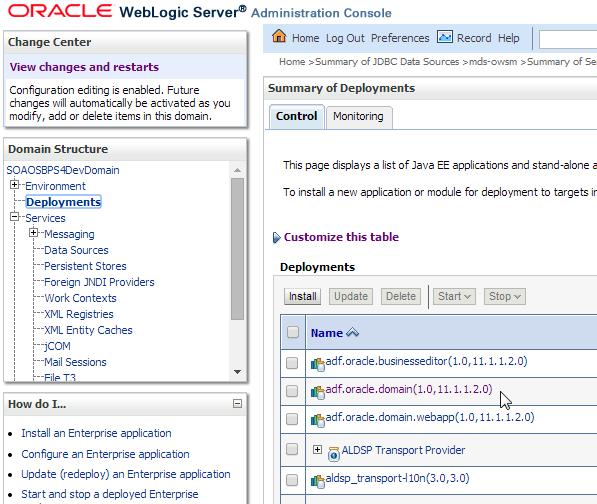
Task: Click Domain Structure scrollbar up arrow
Action: pyautogui.click(x=237, y=170)
